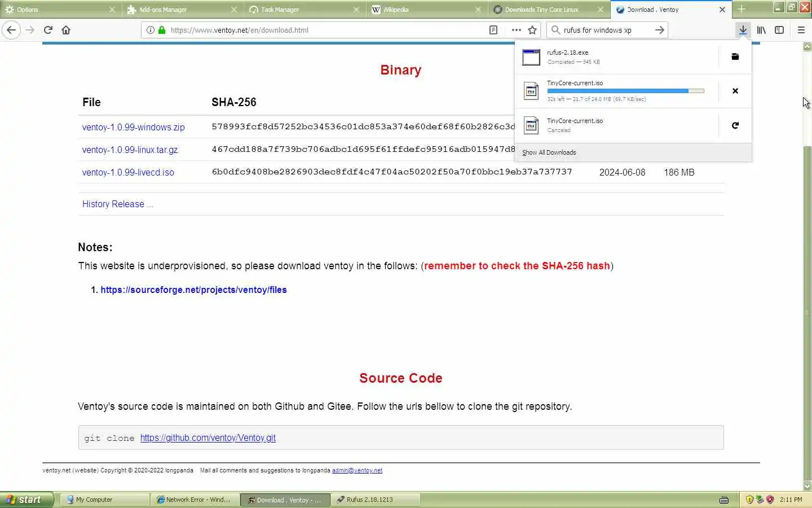Click the 'rufus for windows xp' search box

click(x=606, y=30)
